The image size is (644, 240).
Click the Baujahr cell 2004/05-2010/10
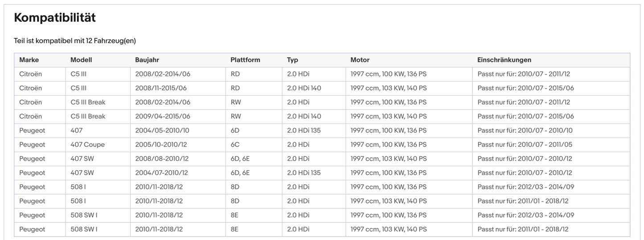pyautogui.click(x=162, y=130)
